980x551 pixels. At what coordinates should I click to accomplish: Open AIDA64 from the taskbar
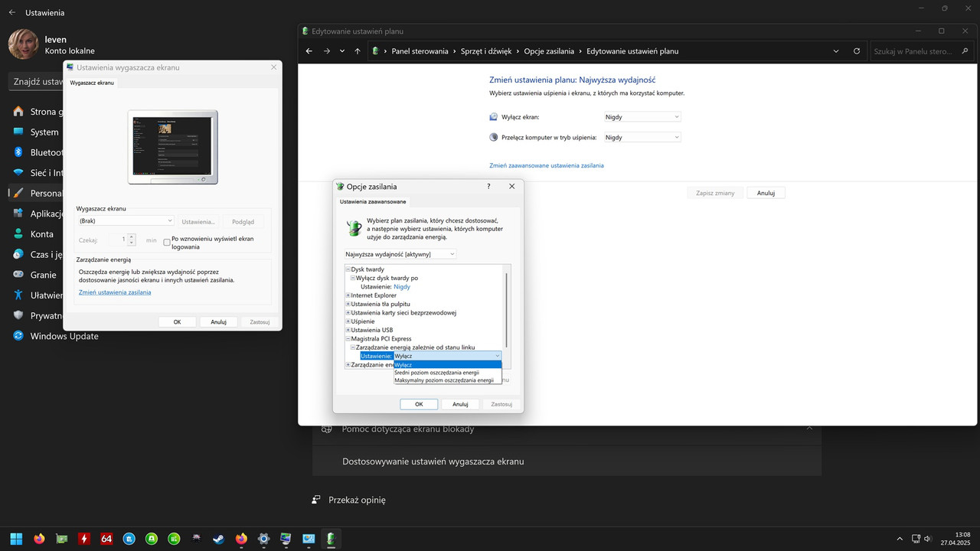pos(106,539)
